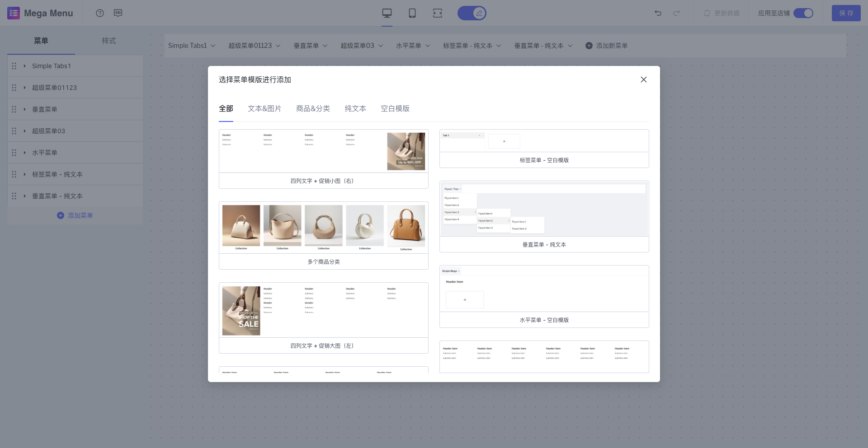The width and height of the screenshot is (868, 448).
Task: Click the undo arrow icon
Action: [658, 13]
